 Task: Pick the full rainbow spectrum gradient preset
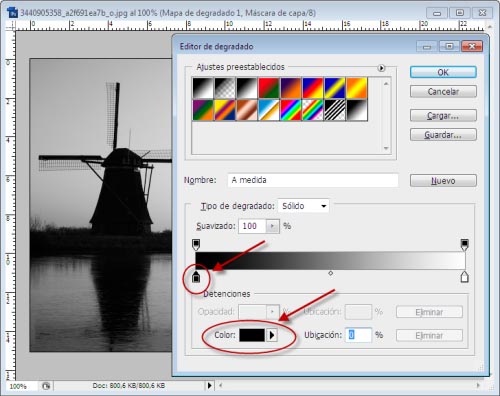291,110
